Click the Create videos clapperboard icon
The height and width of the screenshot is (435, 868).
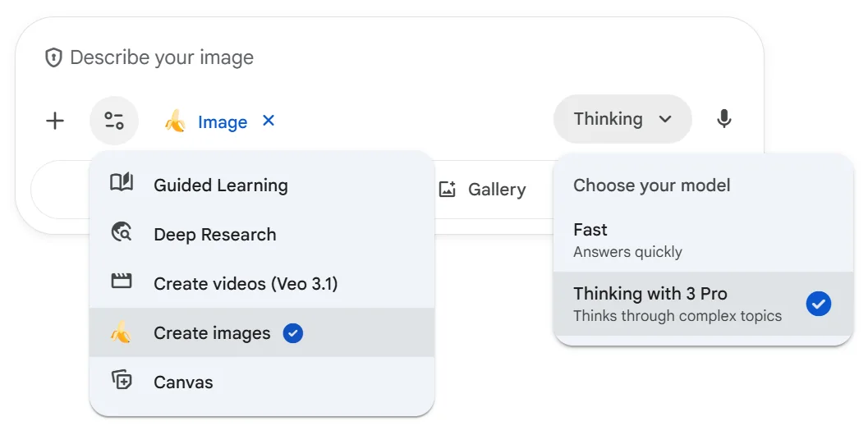pyautogui.click(x=122, y=282)
